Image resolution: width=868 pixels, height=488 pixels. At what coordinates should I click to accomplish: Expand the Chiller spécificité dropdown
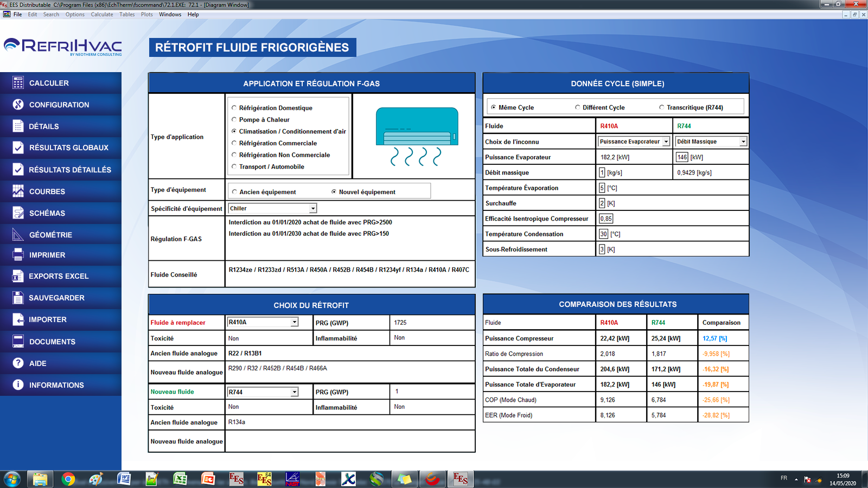coord(313,209)
